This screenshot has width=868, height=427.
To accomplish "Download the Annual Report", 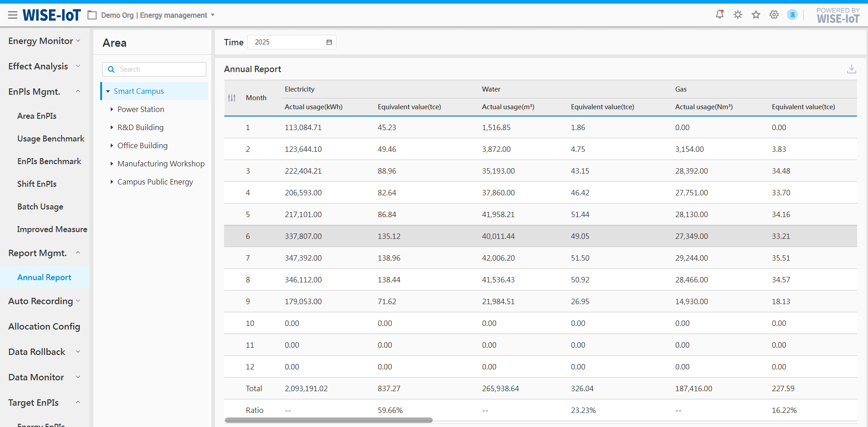I will tap(851, 69).
